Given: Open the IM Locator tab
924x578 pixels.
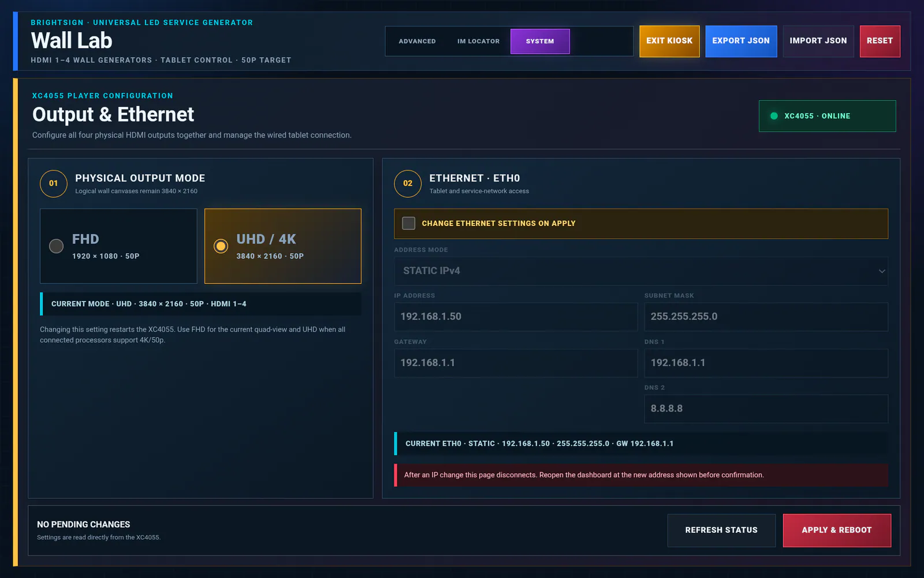Looking at the screenshot, I should coord(478,41).
